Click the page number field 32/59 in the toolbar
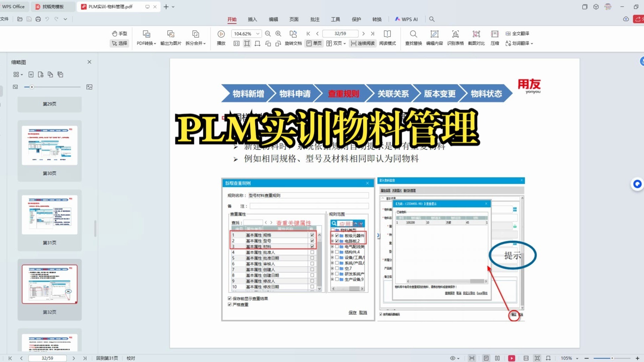This screenshot has width=644, height=362. coord(340,33)
